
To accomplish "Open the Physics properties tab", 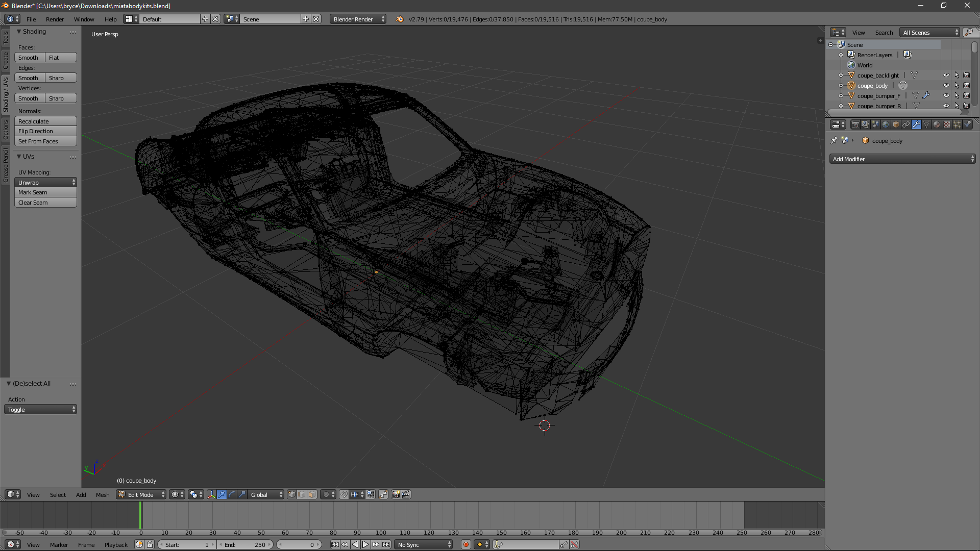I will (x=967, y=124).
